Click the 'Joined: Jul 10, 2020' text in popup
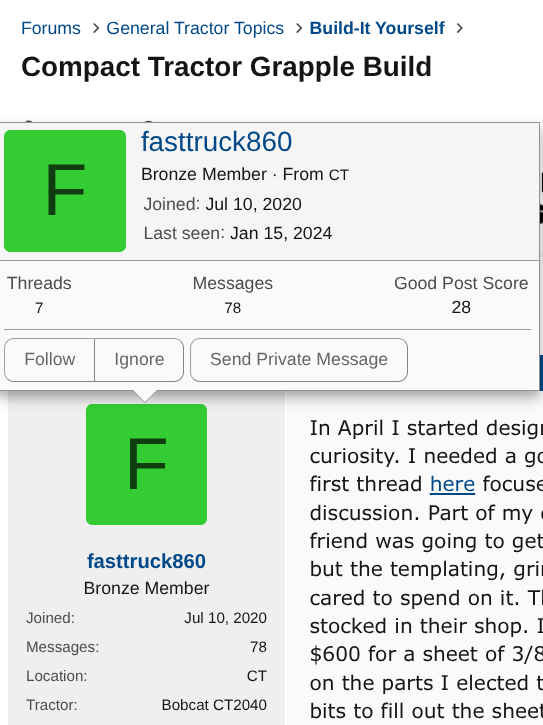 [222, 204]
